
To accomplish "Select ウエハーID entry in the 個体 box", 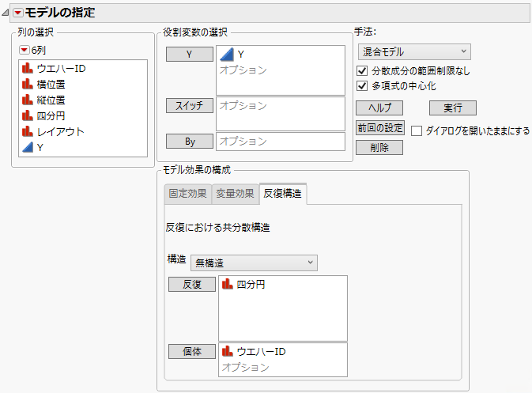I will pos(261,351).
